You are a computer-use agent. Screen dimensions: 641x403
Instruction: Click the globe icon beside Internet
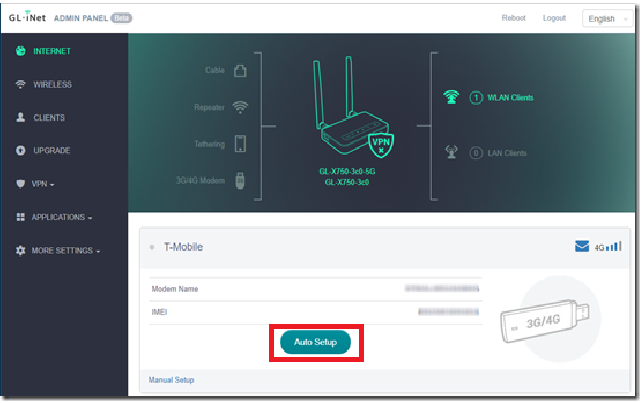pyautogui.click(x=20, y=51)
